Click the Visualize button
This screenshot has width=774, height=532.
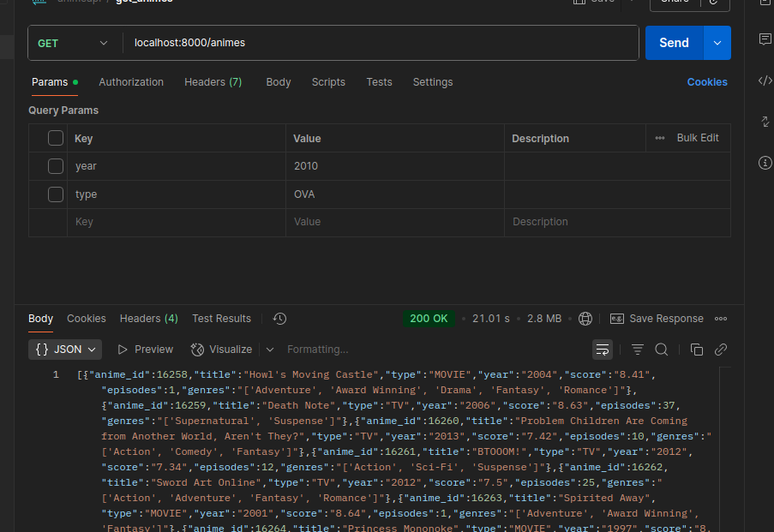(222, 350)
